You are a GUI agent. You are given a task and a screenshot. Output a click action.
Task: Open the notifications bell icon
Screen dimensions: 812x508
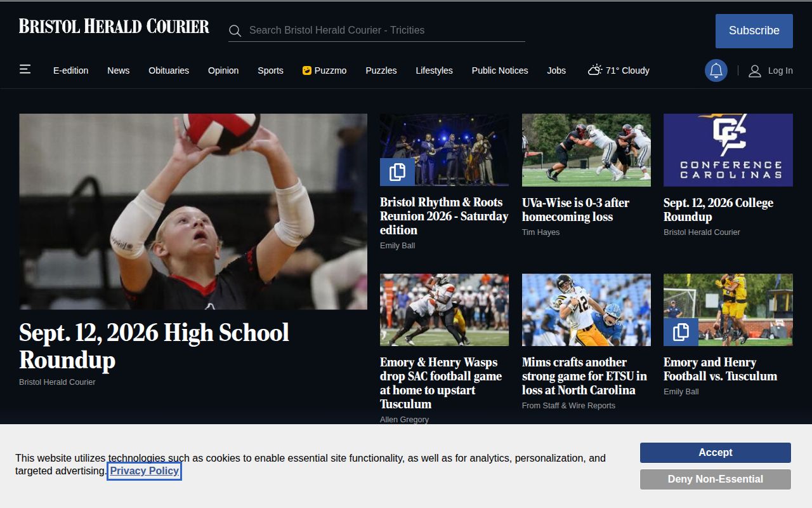click(716, 70)
